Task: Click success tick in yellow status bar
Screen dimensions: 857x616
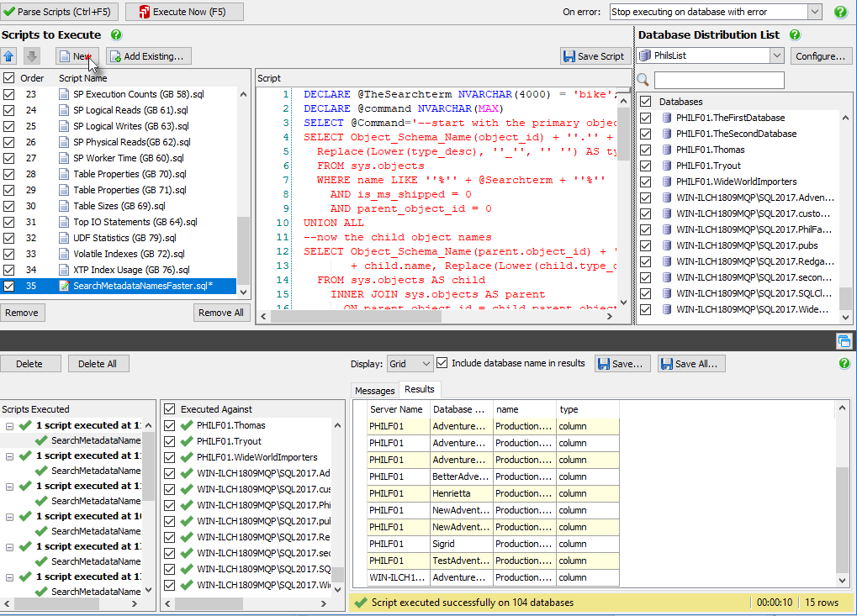Action: tap(360, 603)
